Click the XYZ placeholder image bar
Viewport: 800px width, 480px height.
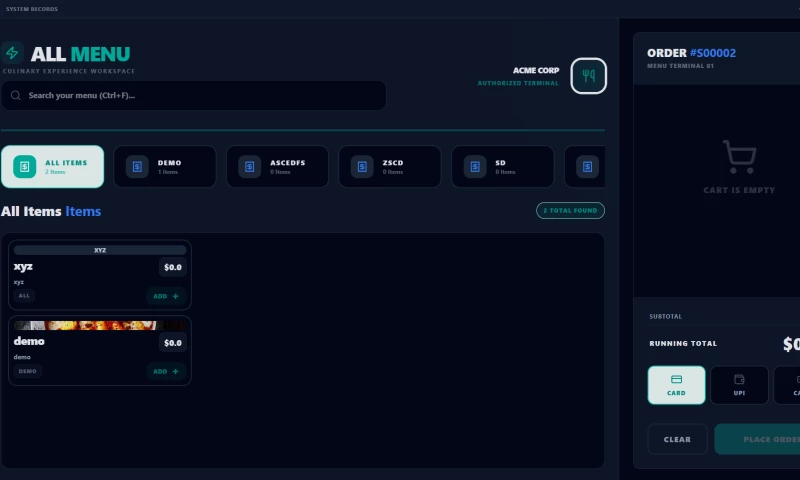point(100,250)
